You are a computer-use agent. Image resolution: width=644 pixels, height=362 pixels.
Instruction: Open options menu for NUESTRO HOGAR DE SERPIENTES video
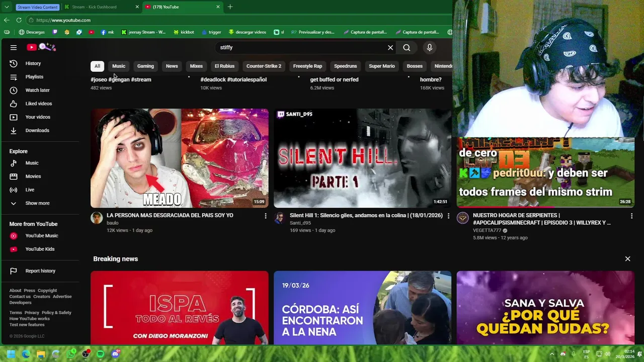pos(631,216)
